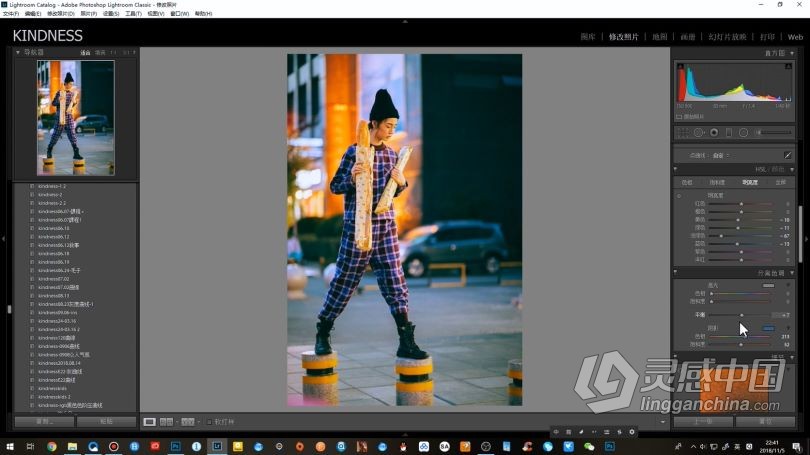Select the red eye correction tool
Screen dimensions: 810x455
pyautogui.click(x=713, y=132)
